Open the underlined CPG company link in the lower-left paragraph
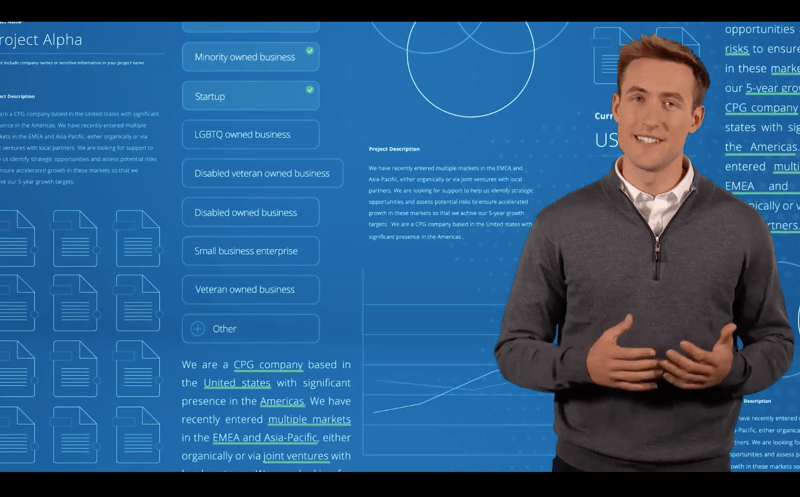Viewport: 800px width, 497px height. 268,365
